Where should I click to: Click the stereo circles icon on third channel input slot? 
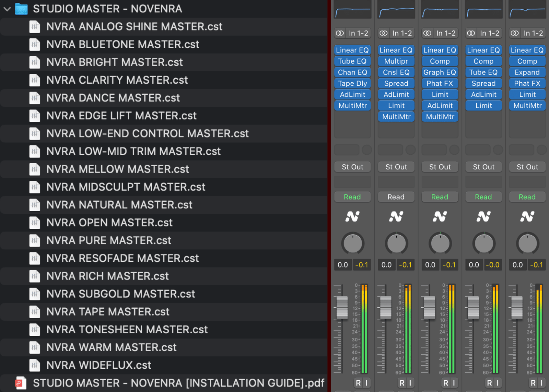(x=427, y=33)
